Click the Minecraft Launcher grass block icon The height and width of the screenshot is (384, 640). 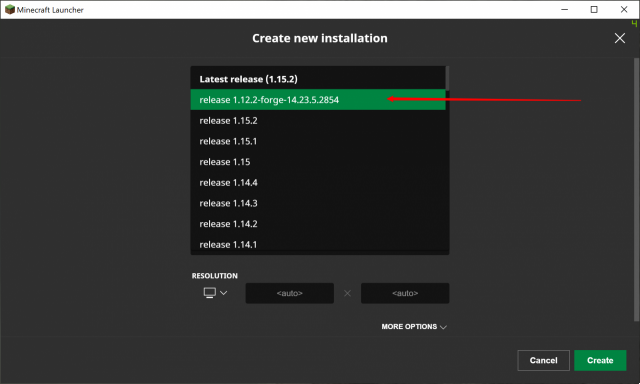(x=9, y=9)
